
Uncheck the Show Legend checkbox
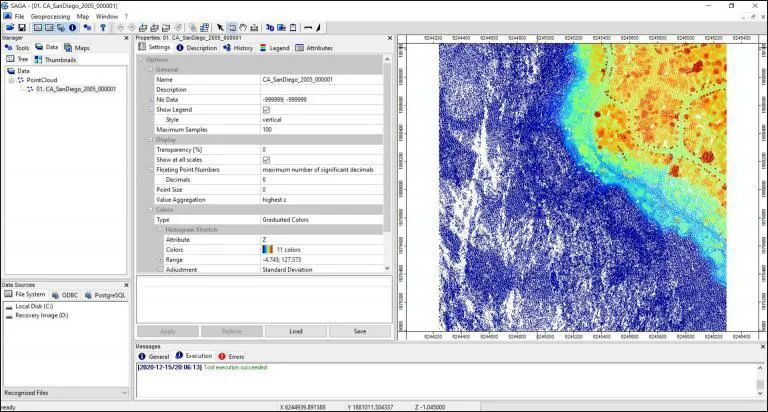click(x=266, y=110)
